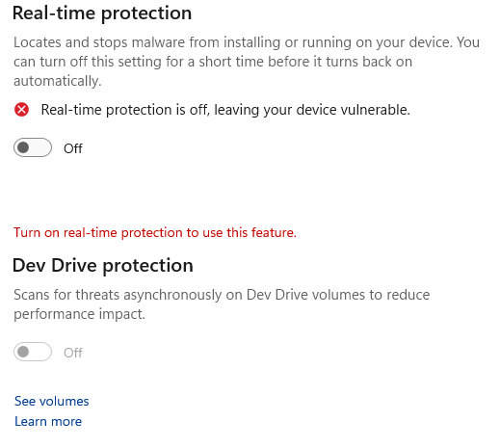Click the 'Real-time protection is off' status message

(225, 110)
